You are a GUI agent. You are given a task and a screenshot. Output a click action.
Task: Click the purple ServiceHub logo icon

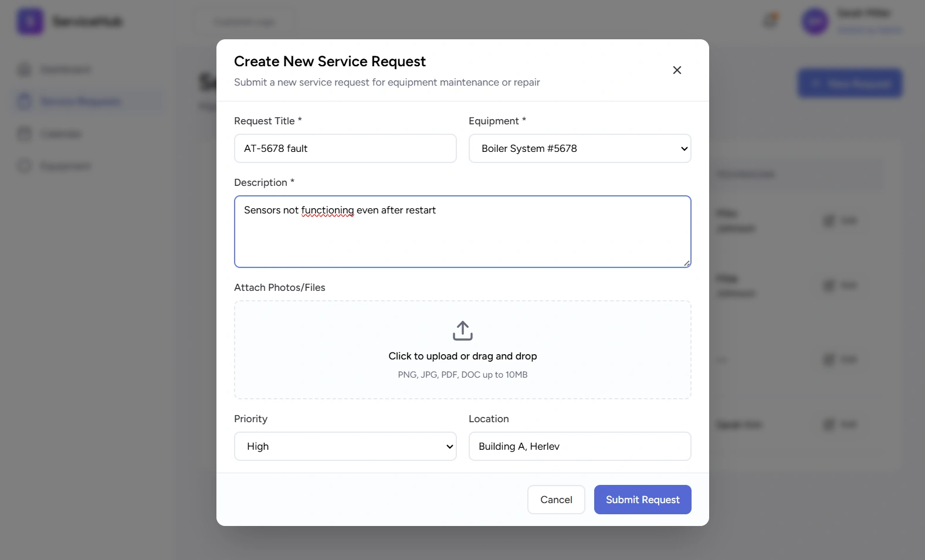30,22
